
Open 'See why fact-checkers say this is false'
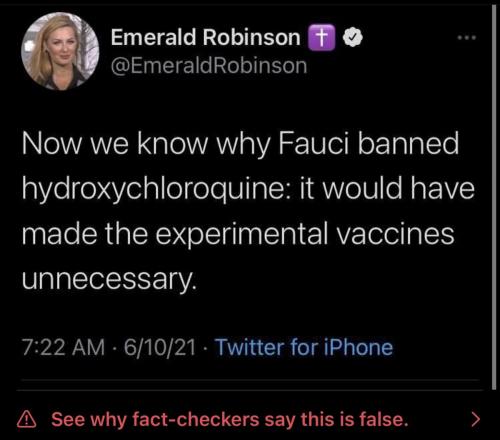coord(230,419)
